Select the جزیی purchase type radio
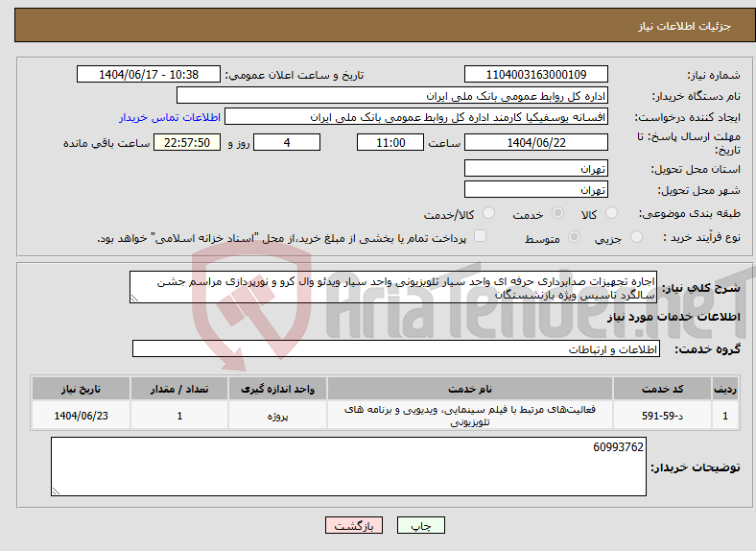This screenshot has height=551, width=756. (x=636, y=236)
